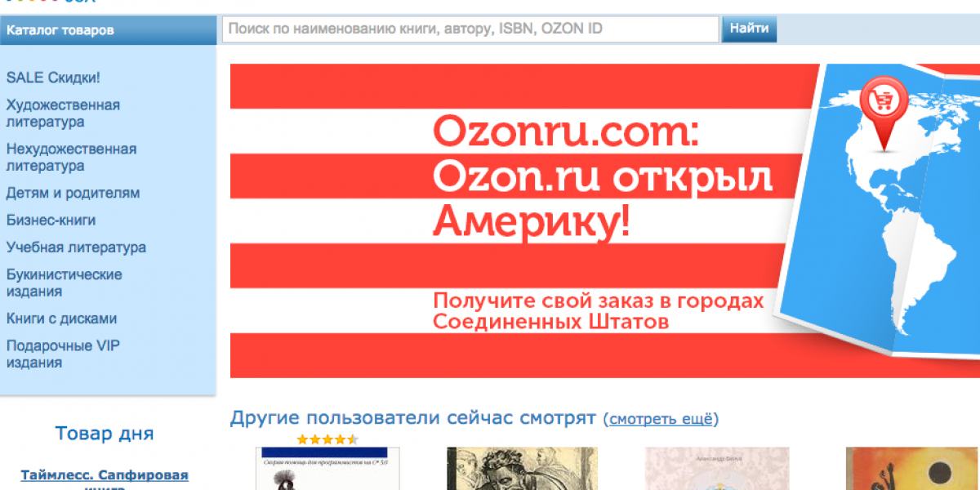
Task: Open Художественная литература category
Action: click(x=63, y=114)
